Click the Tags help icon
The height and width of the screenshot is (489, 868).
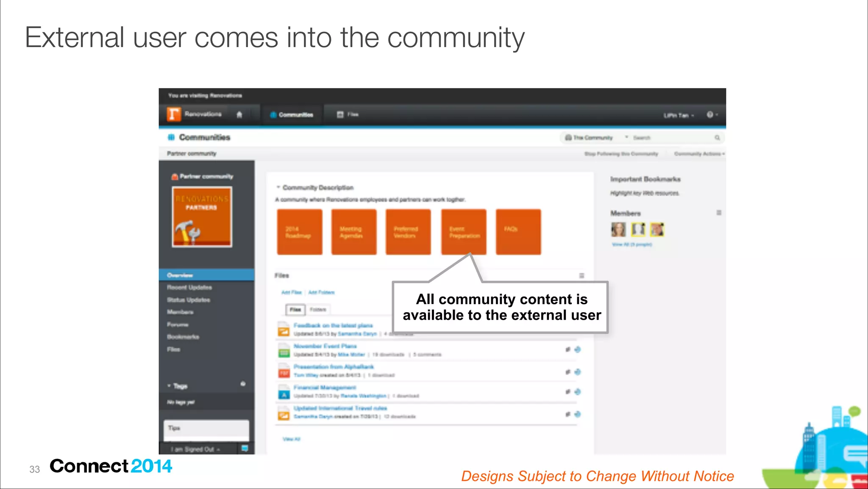pos(243,384)
